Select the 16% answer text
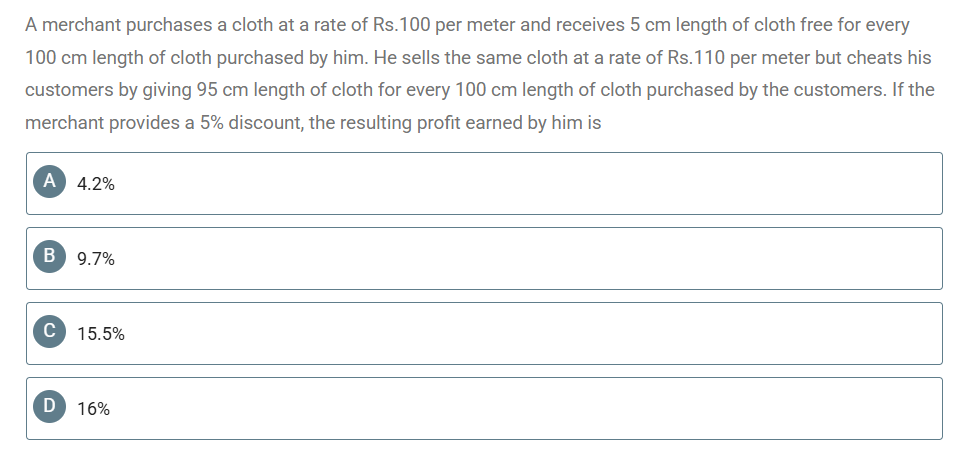 coord(93,409)
